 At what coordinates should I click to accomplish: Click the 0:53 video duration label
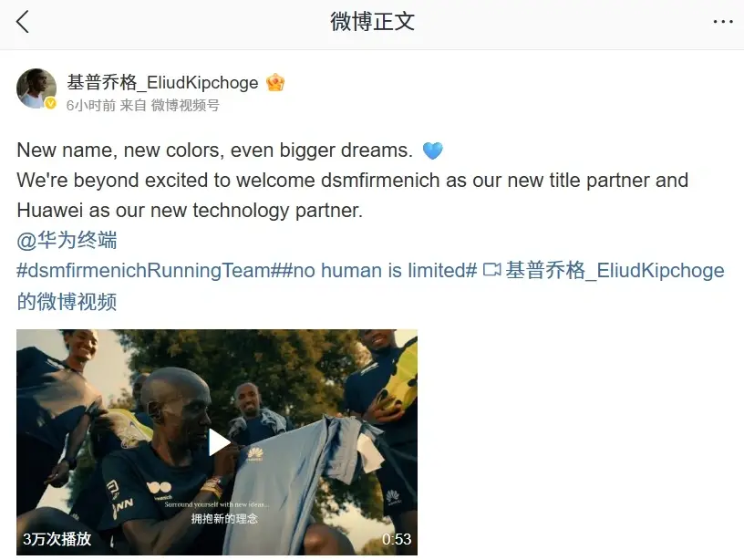coord(397,539)
